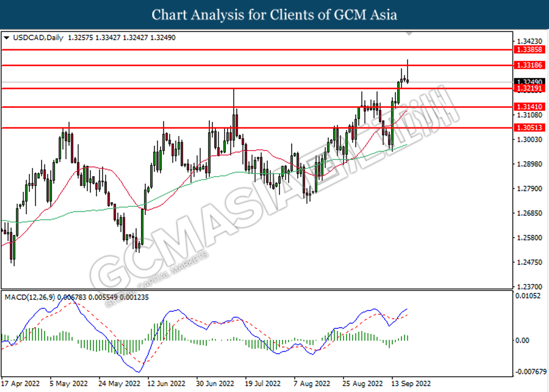This screenshot has width=549, height=392.
Task: Click the 30 Jun 2022 date label
Action: coord(215,384)
